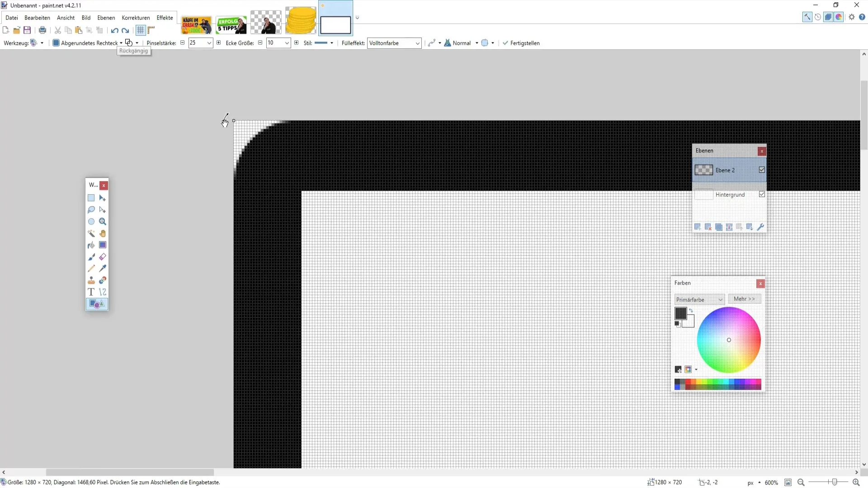Toggle the Layers window button top right
868x488 pixels.
pos(828,17)
